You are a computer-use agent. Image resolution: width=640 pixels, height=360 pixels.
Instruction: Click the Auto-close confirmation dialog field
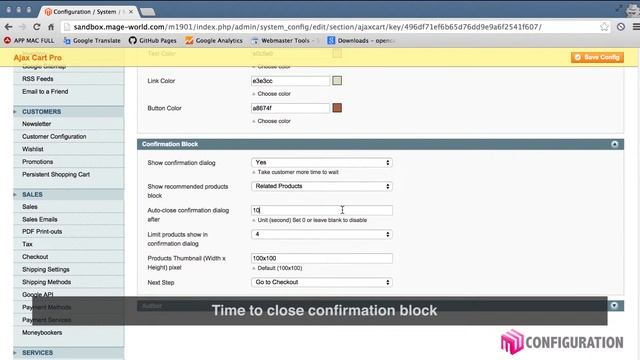(322, 210)
